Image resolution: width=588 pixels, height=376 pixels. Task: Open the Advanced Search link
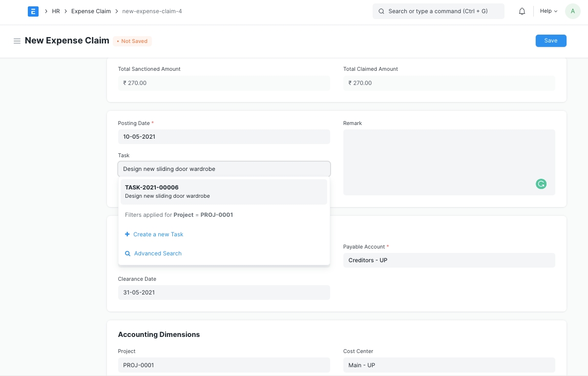tap(158, 253)
